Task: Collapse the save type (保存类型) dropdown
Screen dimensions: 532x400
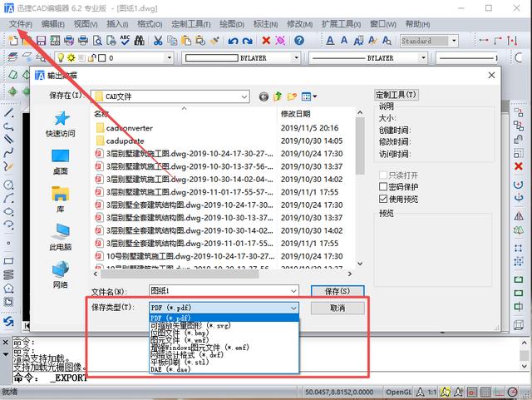Action: (293, 308)
